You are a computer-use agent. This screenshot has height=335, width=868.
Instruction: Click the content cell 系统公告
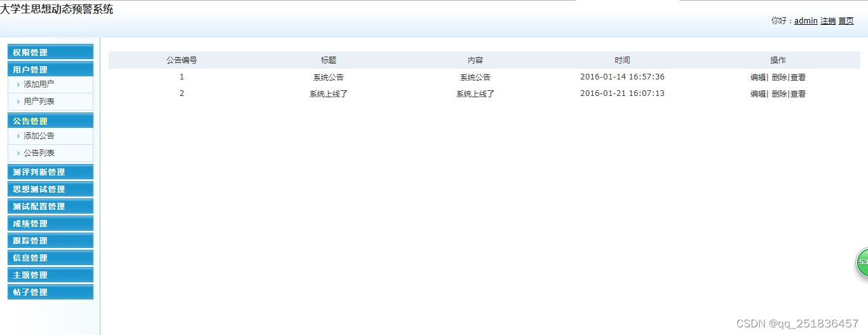point(475,77)
